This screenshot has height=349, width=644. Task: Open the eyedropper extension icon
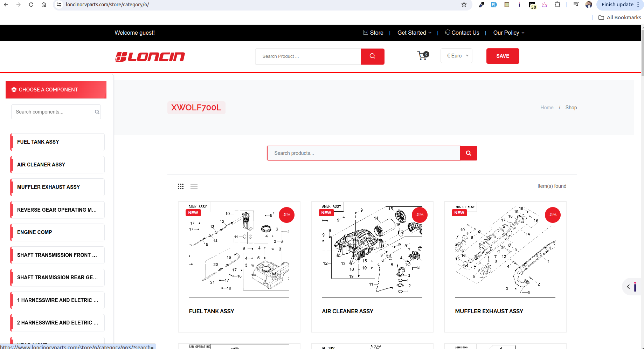(x=482, y=5)
